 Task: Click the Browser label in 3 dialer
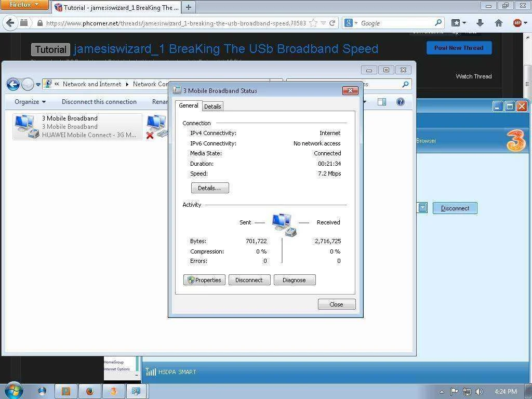click(426, 141)
